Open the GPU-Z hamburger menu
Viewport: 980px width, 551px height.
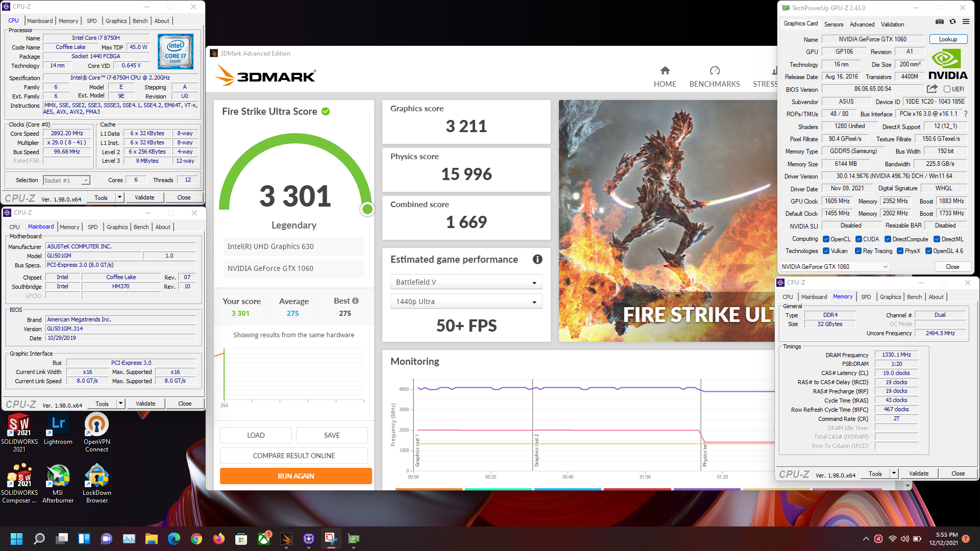point(966,21)
